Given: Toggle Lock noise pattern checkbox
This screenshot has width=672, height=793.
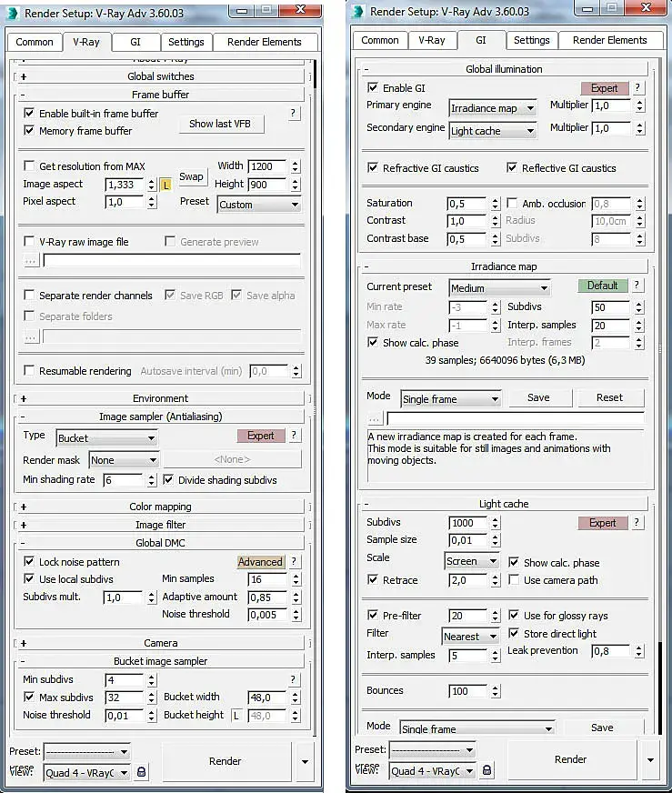Looking at the screenshot, I should pos(29,561).
